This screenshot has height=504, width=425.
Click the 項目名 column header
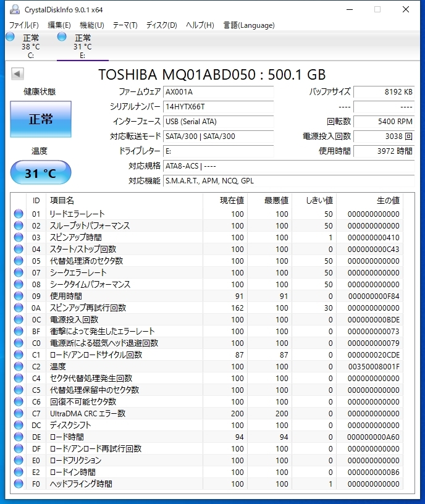[124, 201]
